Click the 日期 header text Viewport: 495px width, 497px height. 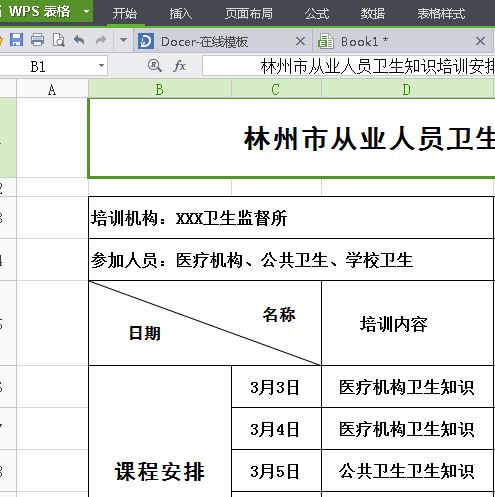pos(145,333)
